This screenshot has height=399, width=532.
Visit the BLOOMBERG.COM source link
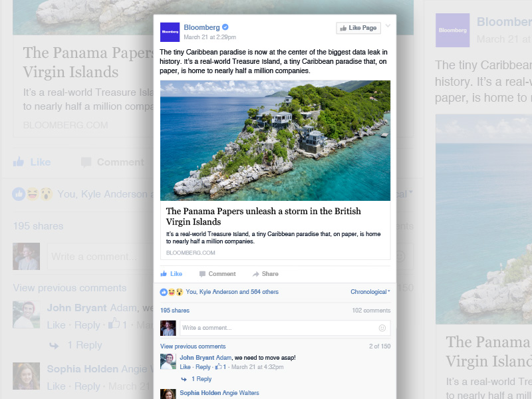click(191, 253)
